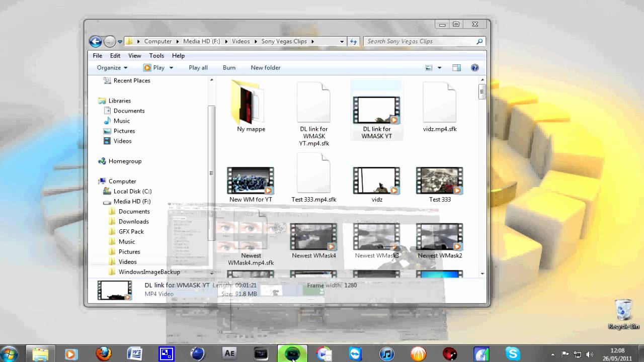Open the address bar history dropdown

(342, 41)
